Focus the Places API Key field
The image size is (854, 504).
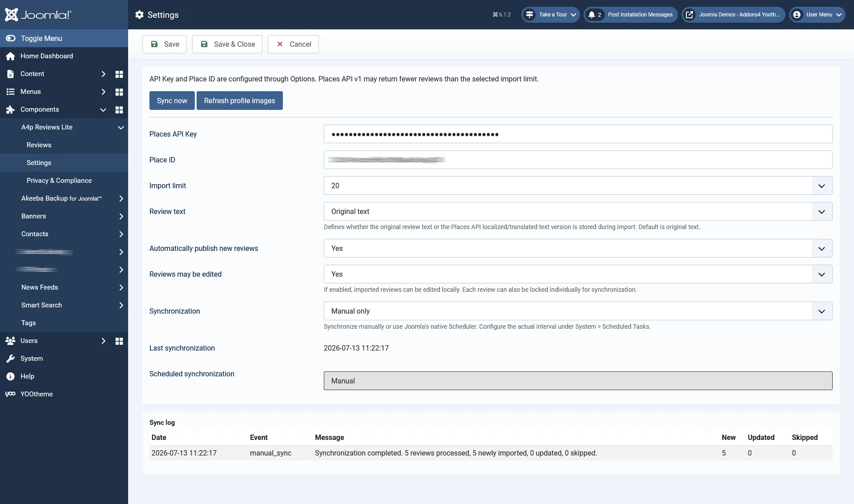578,134
